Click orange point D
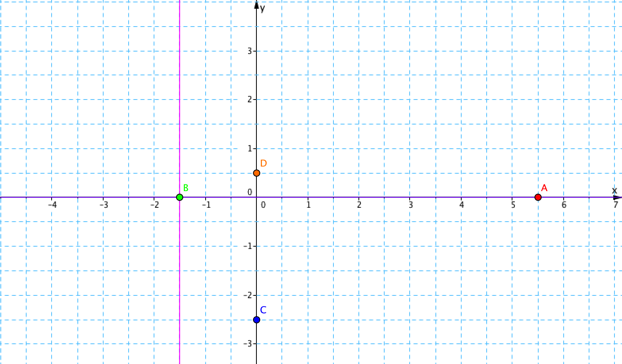622x364 pixels. tap(256, 173)
